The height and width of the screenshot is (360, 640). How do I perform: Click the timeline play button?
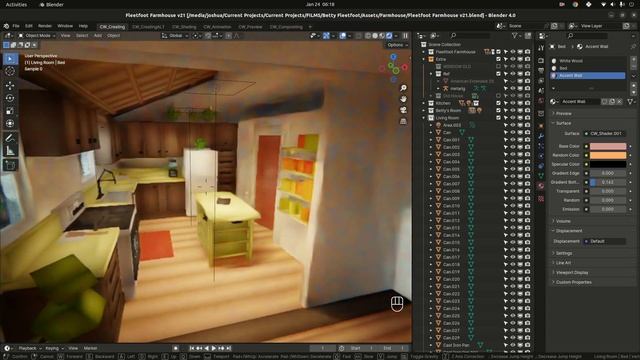[x=214, y=349]
